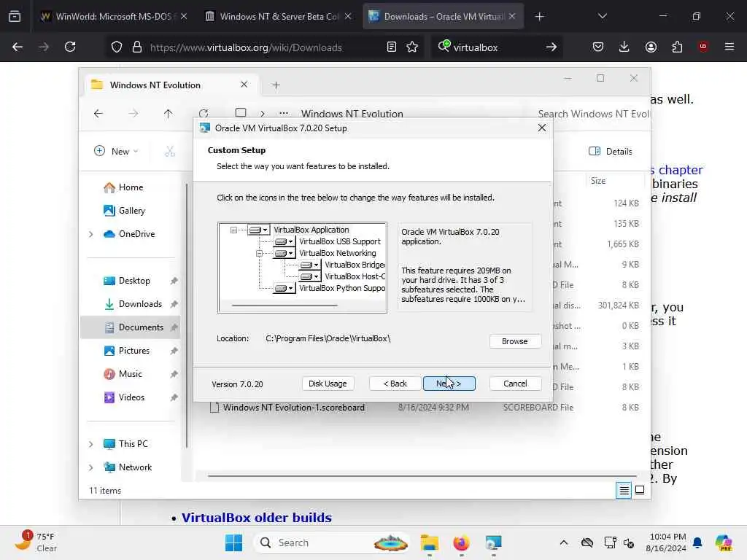Open VirtualBox Application feature dropdown icon
This screenshot has width=747, height=560.
click(259, 230)
